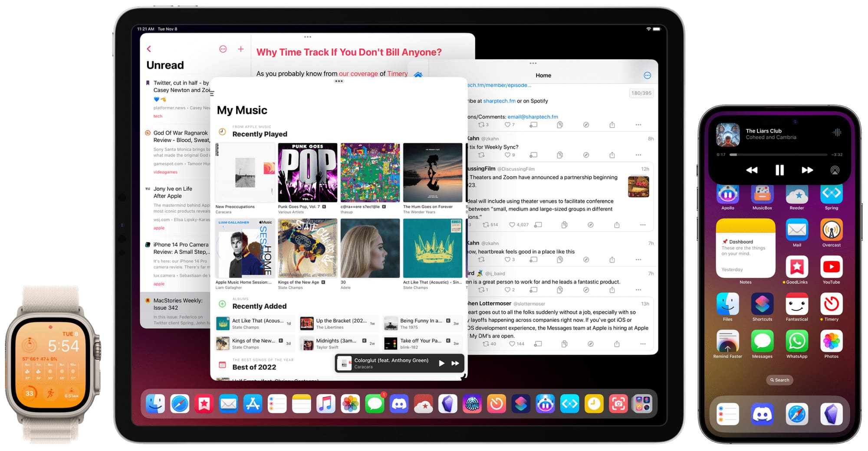
Task: Open Spring in the iPad dock
Action: 569,404
